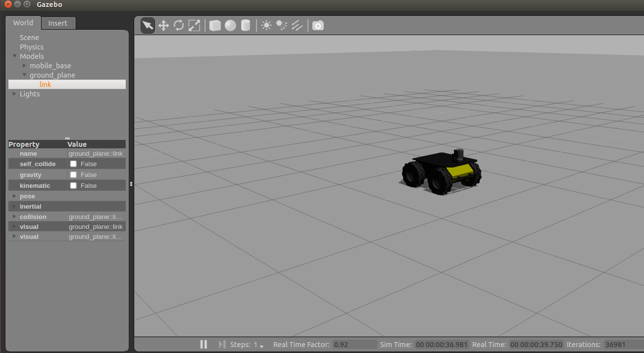Expand the last visual property row
The height and width of the screenshot is (353, 644).
tap(14, 237)
